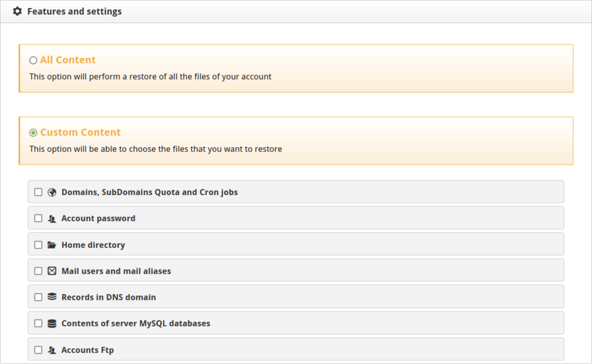Click the user icon beside Account password
Image resolution: width=592 pixels, height=364 pixels.
pos(52,219)
